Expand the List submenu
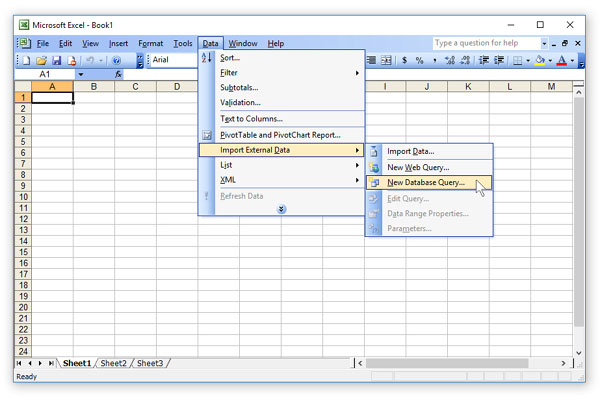Viewport: 600px width, 398px height. pyautogui.click(x=282, y=165)
